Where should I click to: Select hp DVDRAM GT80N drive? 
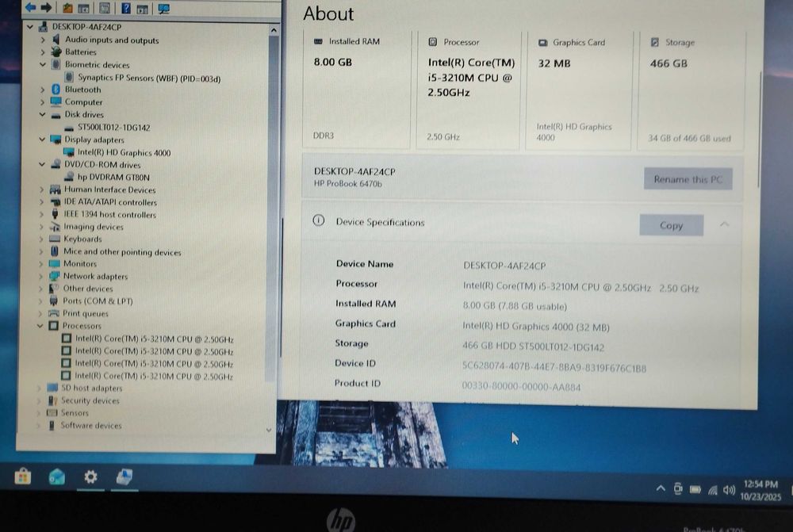click(113, 177)
